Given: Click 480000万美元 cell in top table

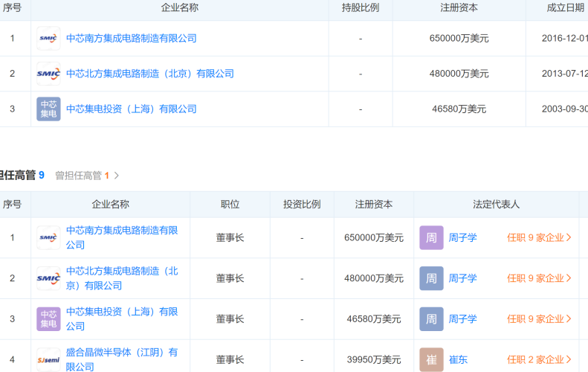Looking at the screenshot, I should click(x=459, y=74).
